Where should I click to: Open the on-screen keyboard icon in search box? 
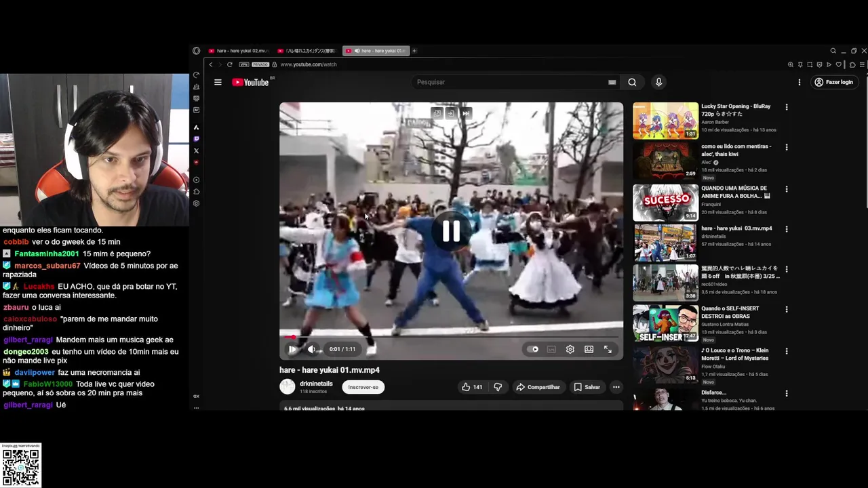click(612, 82)
